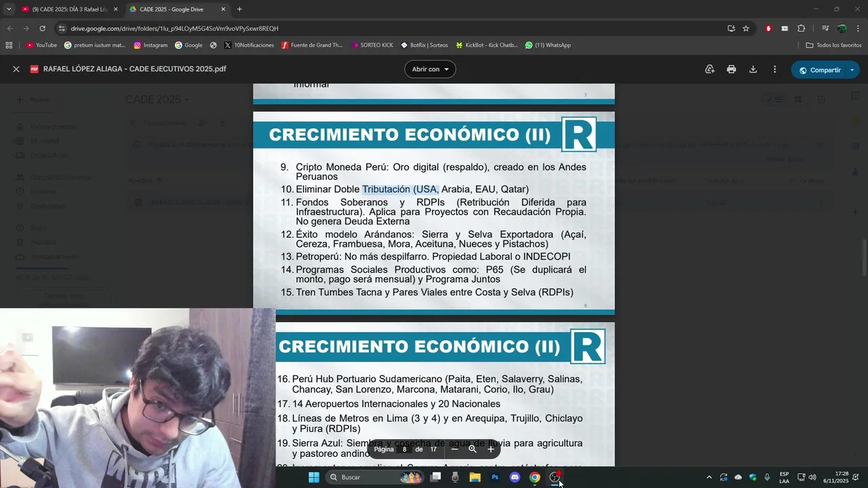Screen dimensions: 868x488
Task: Reload the current page
Action: pyautogui.click(x=42, y=28)
